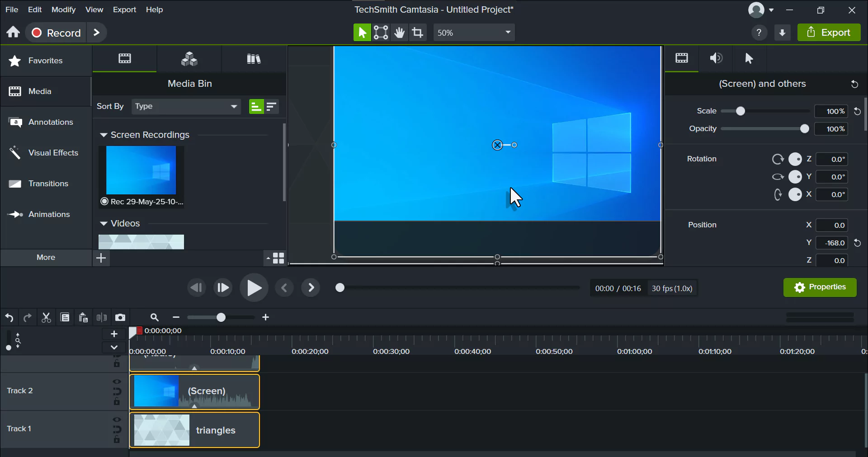Lock Track 1

click(x=117, y=439)
